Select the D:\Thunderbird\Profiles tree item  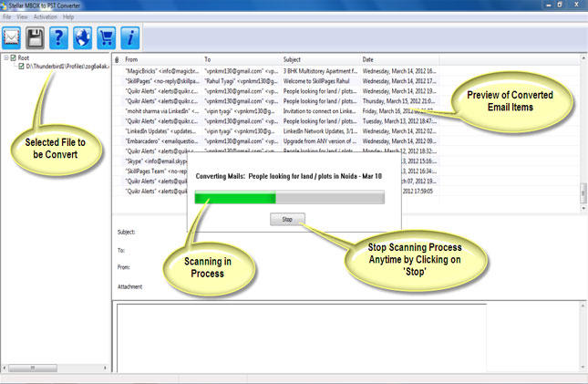(x=67, y=66)
